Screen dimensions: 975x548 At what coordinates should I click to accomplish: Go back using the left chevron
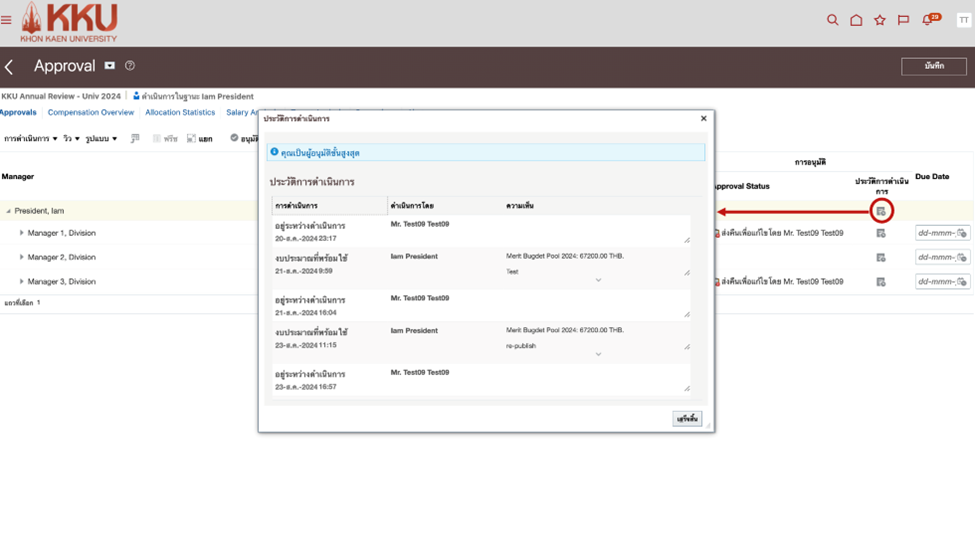(x=10, y=67)
